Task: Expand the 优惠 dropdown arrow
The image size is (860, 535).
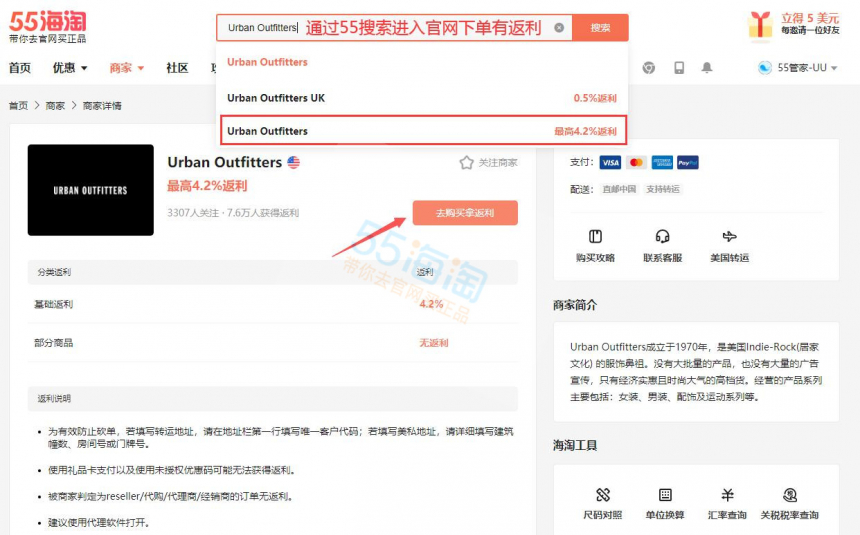Action: click(84, 68)
